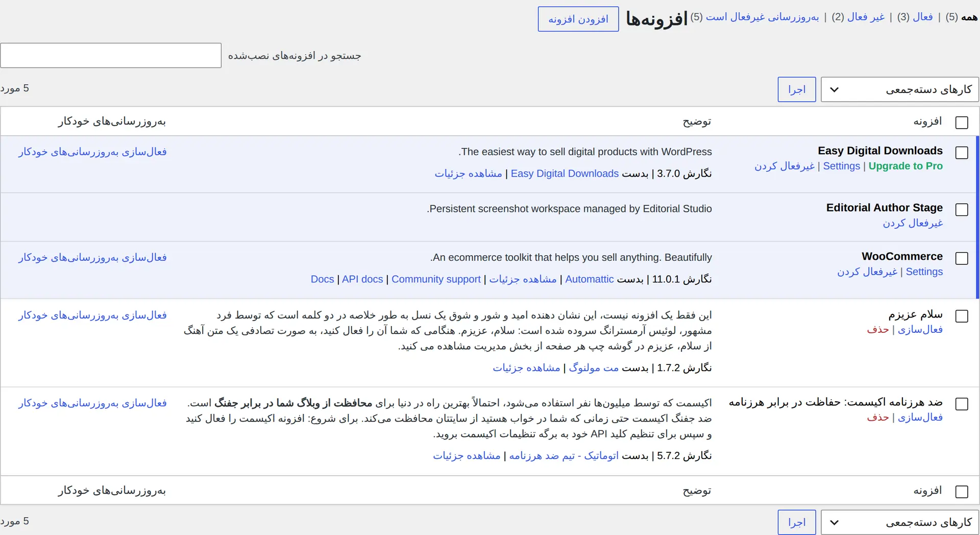Click Upgrade to Pro for Easy Digital Downloads
Screen dimensions: 980x535
tap(905, 166)
